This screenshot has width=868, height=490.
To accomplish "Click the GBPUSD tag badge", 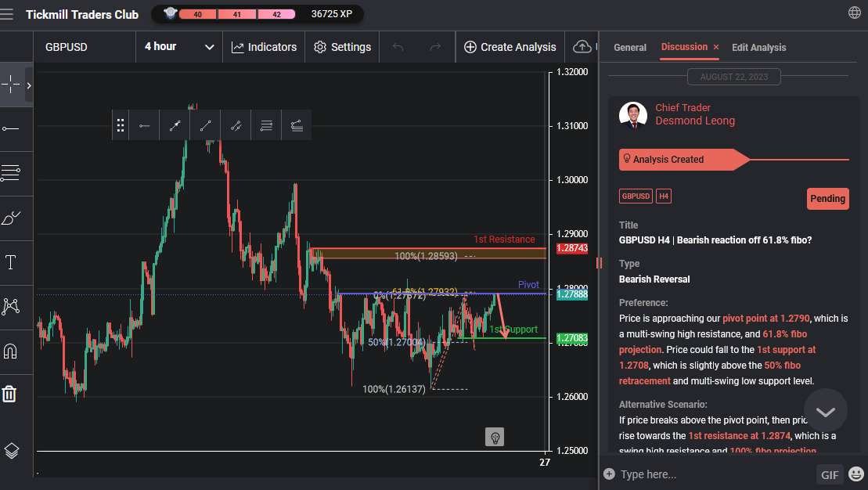I will tap(636, 196).
